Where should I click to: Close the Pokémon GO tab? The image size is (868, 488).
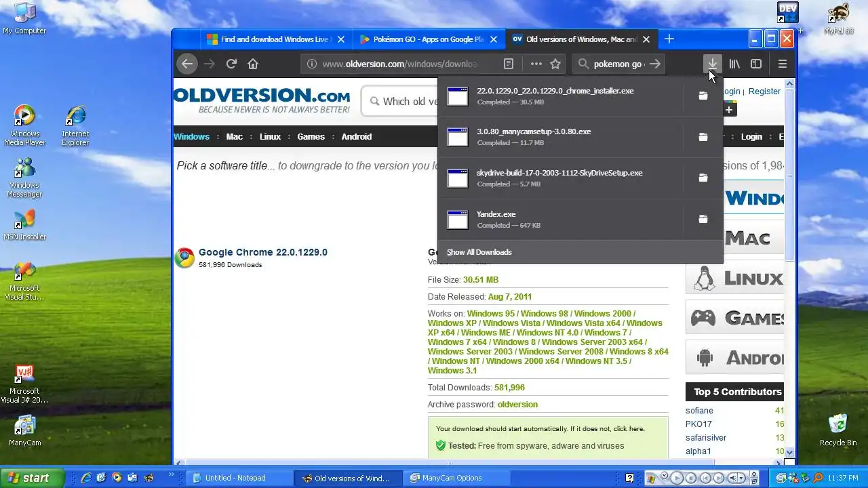pos(494,39)
